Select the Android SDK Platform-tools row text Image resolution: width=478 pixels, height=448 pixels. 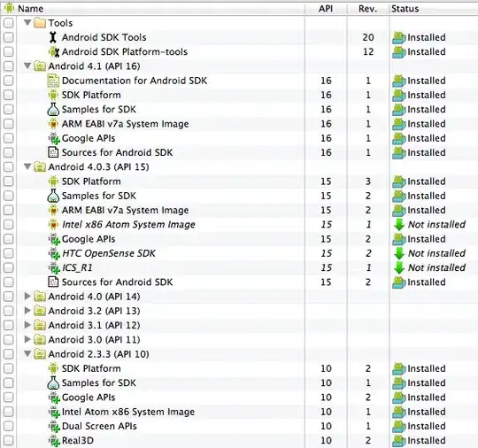(125, 52)
